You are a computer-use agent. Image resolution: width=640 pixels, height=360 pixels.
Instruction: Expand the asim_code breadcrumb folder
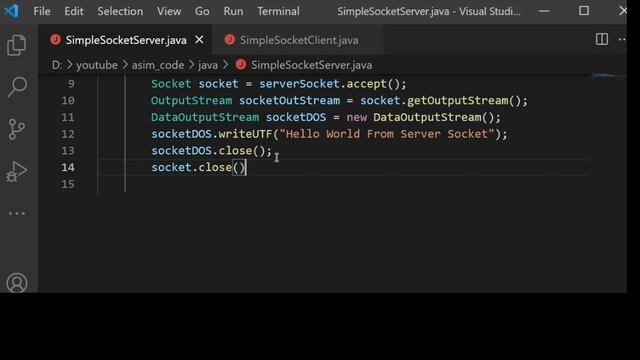point(158,65)
